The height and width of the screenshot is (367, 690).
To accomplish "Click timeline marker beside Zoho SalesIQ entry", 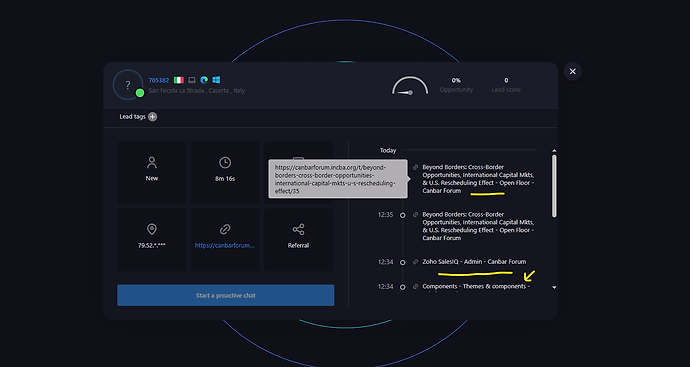I will [x=402, y=262].
